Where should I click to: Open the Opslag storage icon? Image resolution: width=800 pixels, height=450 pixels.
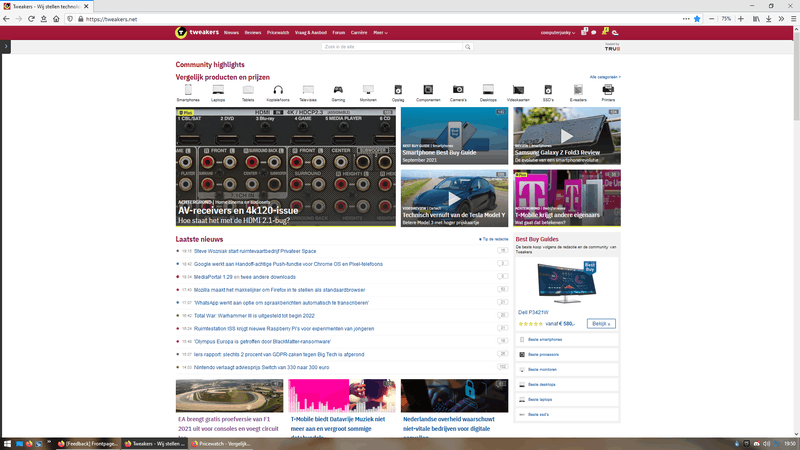point(398,90)
